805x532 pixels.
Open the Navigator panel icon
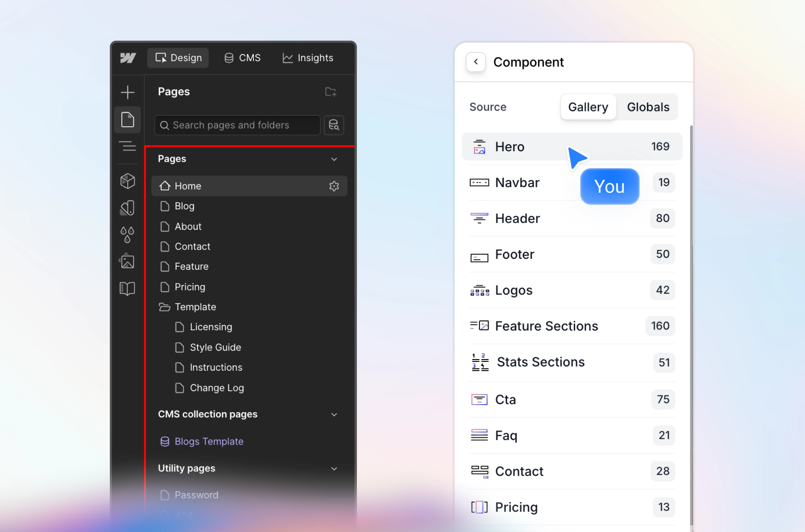coord(128,146)
